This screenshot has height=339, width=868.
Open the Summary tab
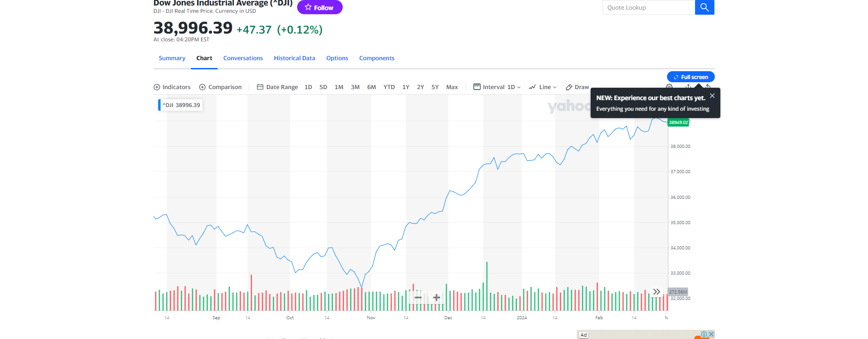click(172, 58)
